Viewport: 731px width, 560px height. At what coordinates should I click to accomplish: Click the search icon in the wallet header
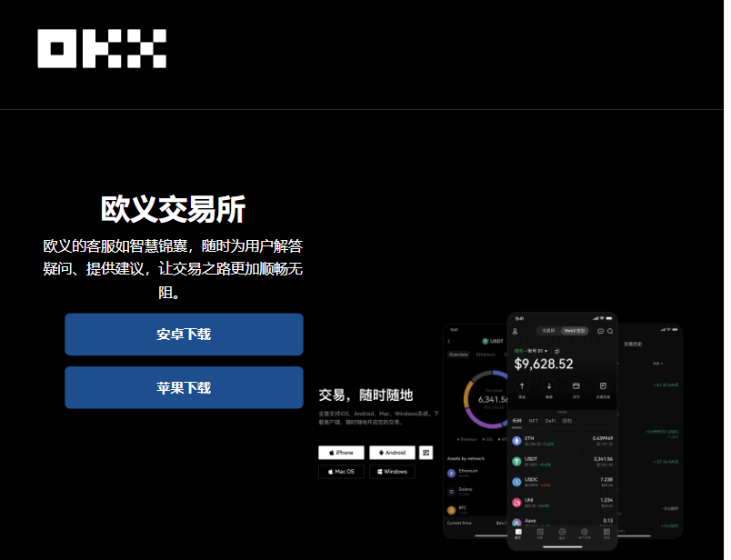point(610,331)
